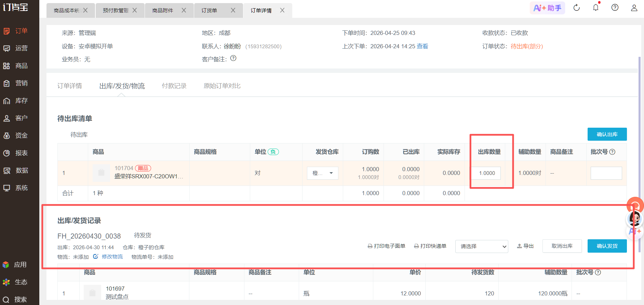
Task: Open the notifications bell
Action: click(596, 8)
